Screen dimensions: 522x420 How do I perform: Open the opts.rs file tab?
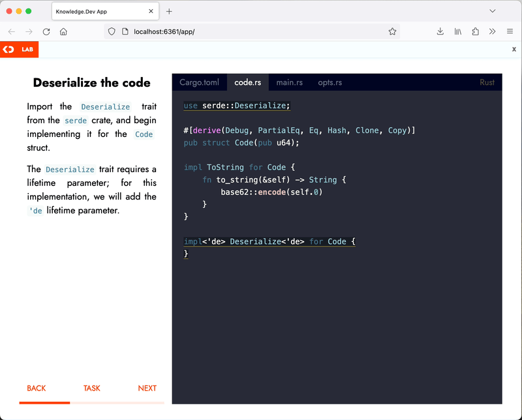[x=330, y=82]
